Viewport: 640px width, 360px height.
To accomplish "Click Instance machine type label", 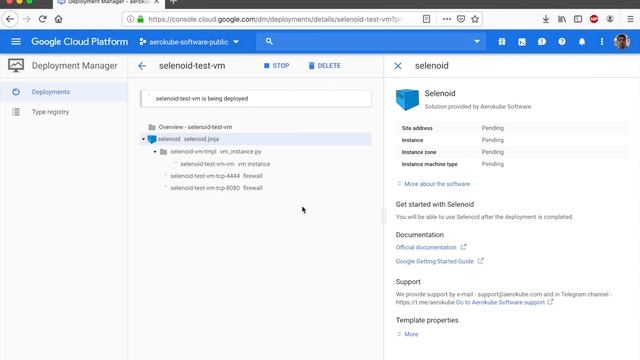I will point(429,164).
